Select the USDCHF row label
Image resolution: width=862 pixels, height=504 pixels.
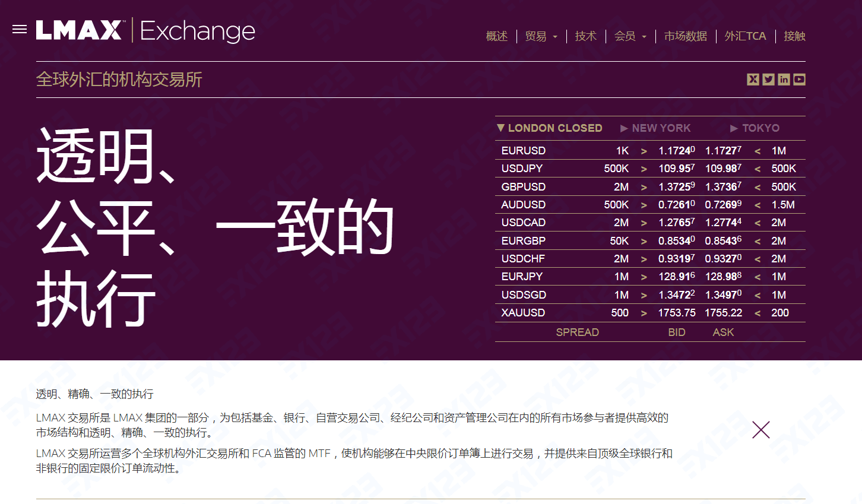coord(523,259)
